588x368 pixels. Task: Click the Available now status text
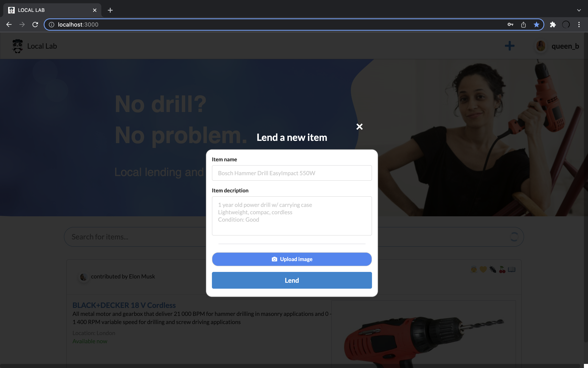[x=90, y=341]
